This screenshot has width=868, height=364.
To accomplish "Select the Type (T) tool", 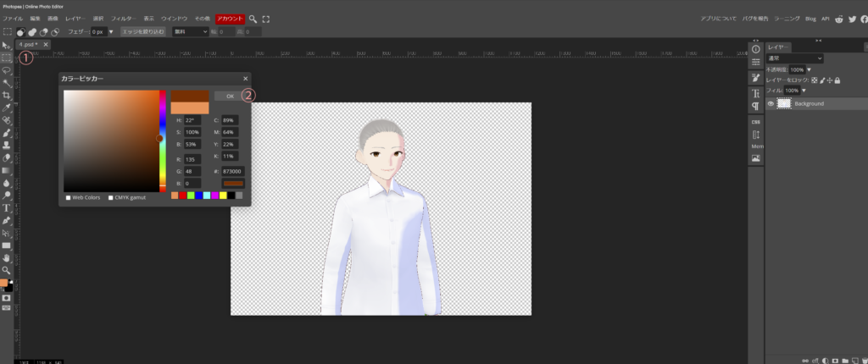I will pos(6,207).
